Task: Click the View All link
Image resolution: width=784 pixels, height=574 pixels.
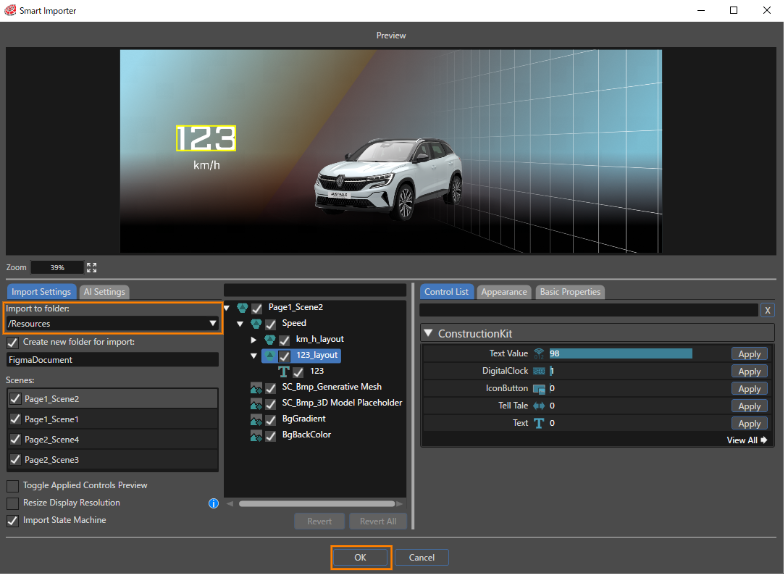Action: pos(746,440)
